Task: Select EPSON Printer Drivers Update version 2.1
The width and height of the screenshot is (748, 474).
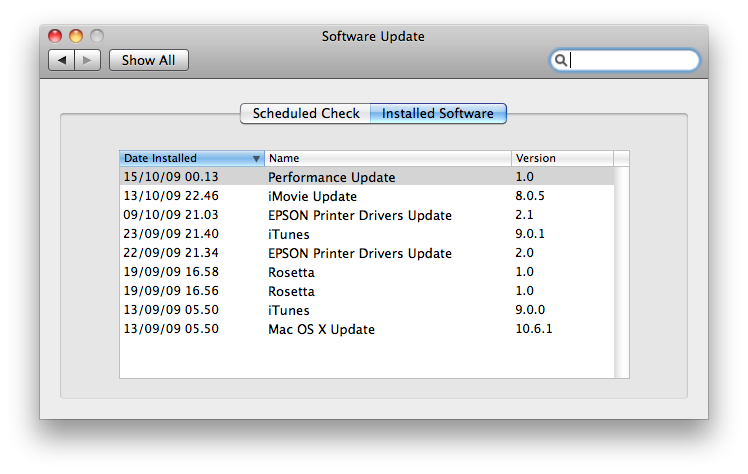Action: pyautogui.click(x=367, y=215)
